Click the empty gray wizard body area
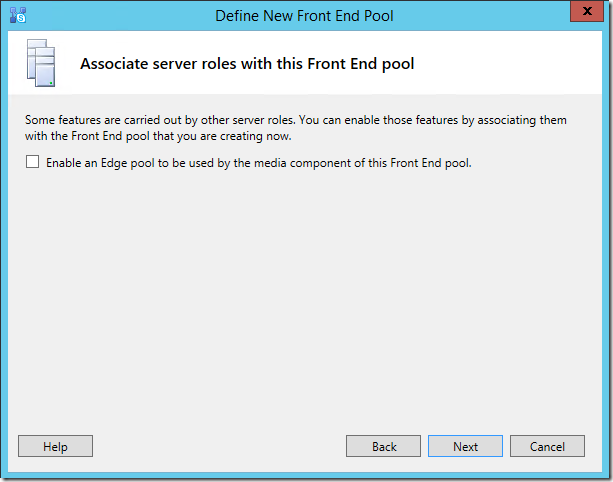The height and width of the screenshot is (482, 613). tap(305, 297)
